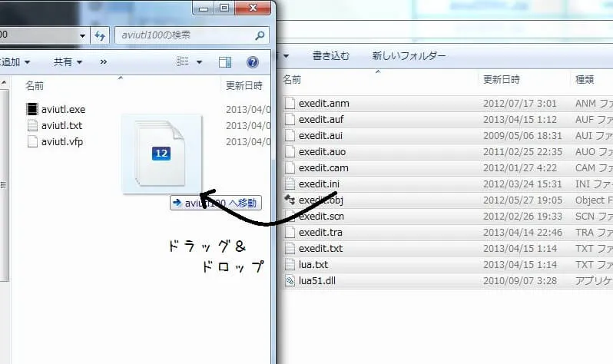Click date 2013/04/14 22:46
Image resolution: width=613 pixels, height=364 pixels.
point(522,232)
